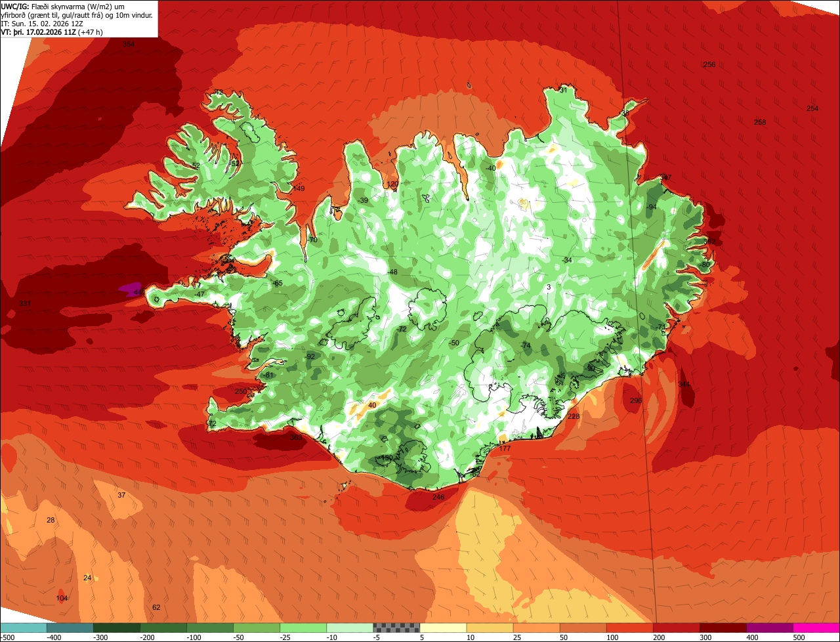Image resolution: width=840 pixels, height=642 pixels.
Task: Click the dark maroon 300 to 400 legend swatch
Action: point(723,628)
